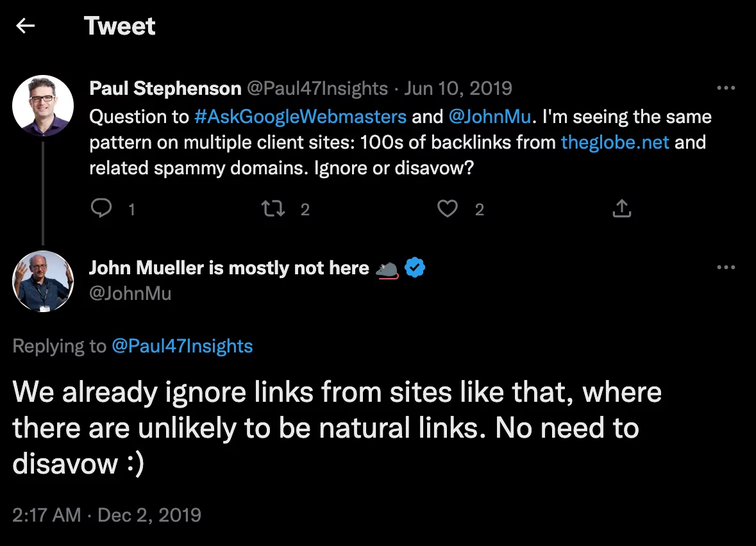The height and width of the screenshot is (546, 756).
Task: Open more options for Paul Stephenson's tweet
Action: (x=726, y=88)
